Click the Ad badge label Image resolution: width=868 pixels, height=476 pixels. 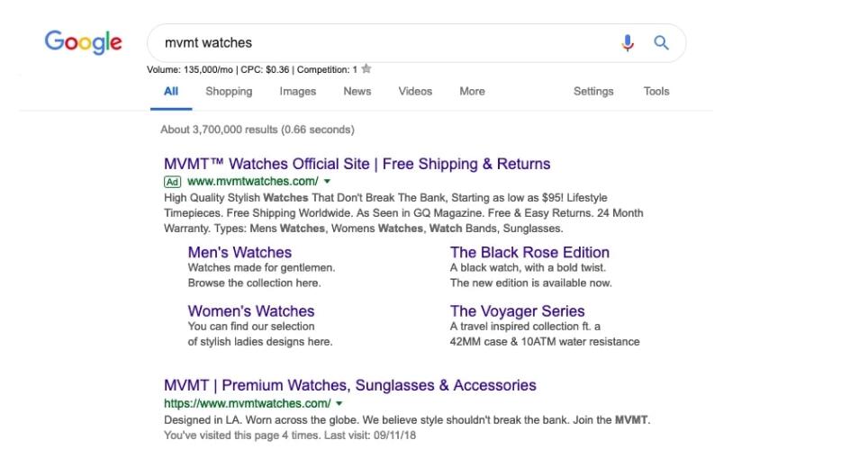coord(173,181)
